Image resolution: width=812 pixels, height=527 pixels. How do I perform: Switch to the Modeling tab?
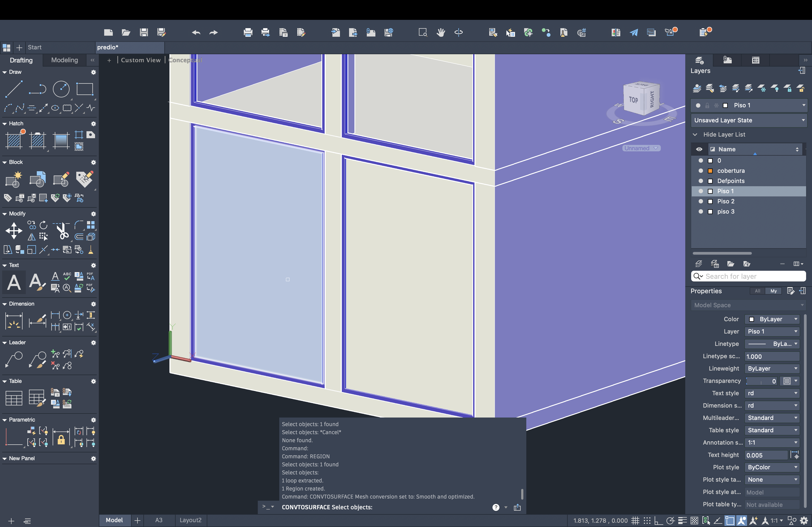click(x=64, y=60)
